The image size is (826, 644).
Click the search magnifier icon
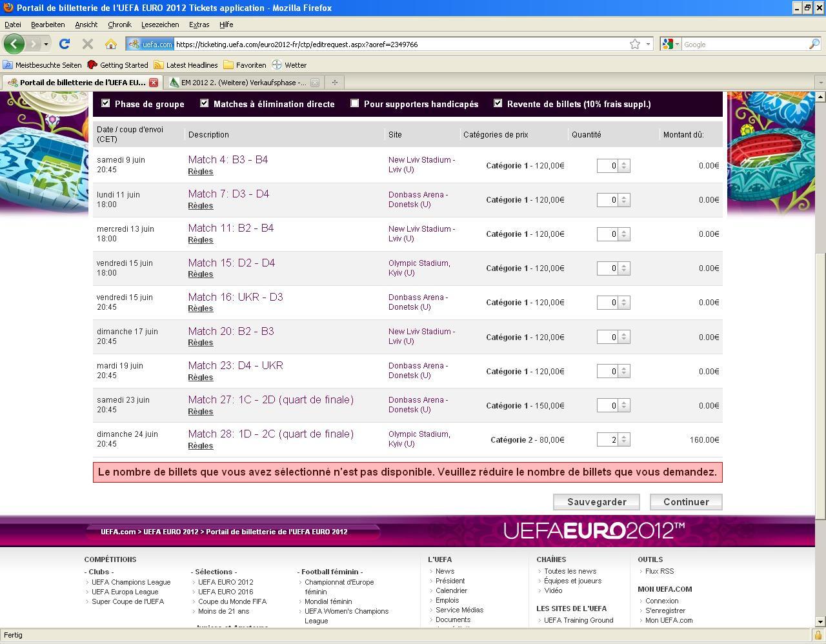pyautogui.click(x=814, y=44)
